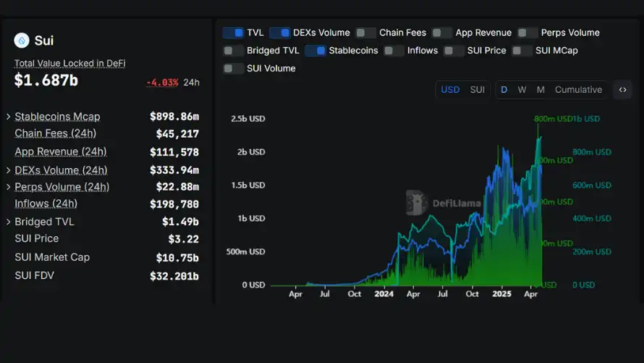Click the $1.687b TVL value
The image size is (644, 363).
[46, 80]
